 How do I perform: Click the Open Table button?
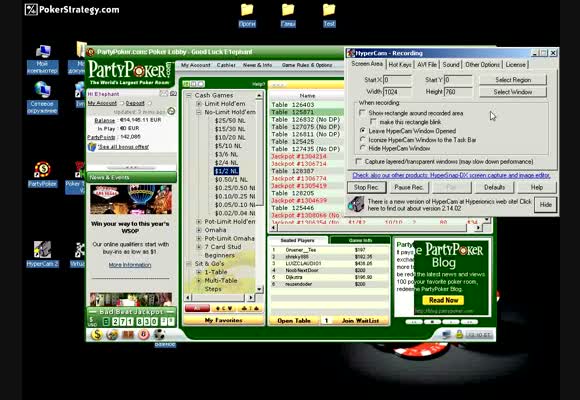pos(294,320)
